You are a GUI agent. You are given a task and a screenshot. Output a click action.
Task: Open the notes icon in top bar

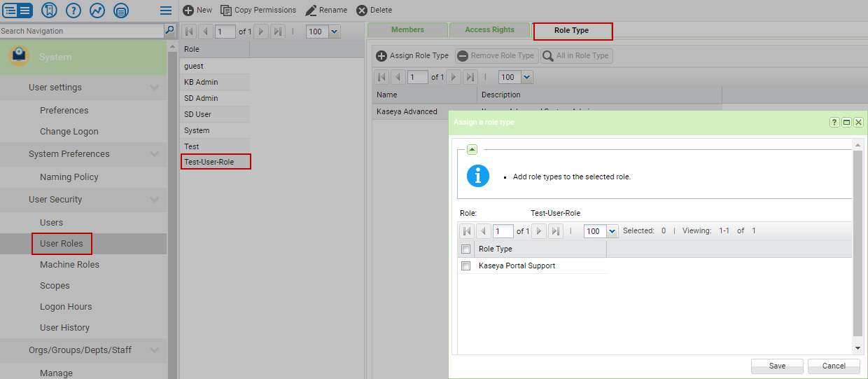tap(121, 11)
